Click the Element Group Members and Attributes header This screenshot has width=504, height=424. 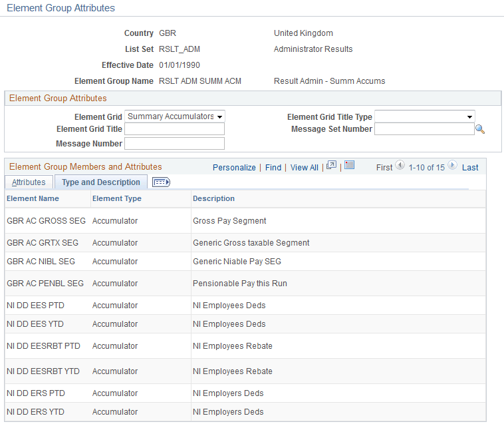coord(86,166)
